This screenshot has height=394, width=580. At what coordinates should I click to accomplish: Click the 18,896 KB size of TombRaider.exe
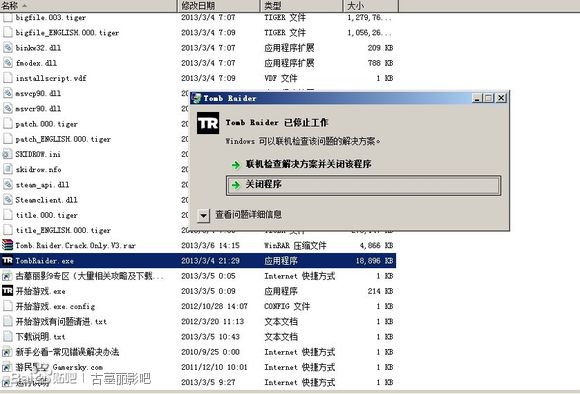pyautogui.click(x=374, y=260)
